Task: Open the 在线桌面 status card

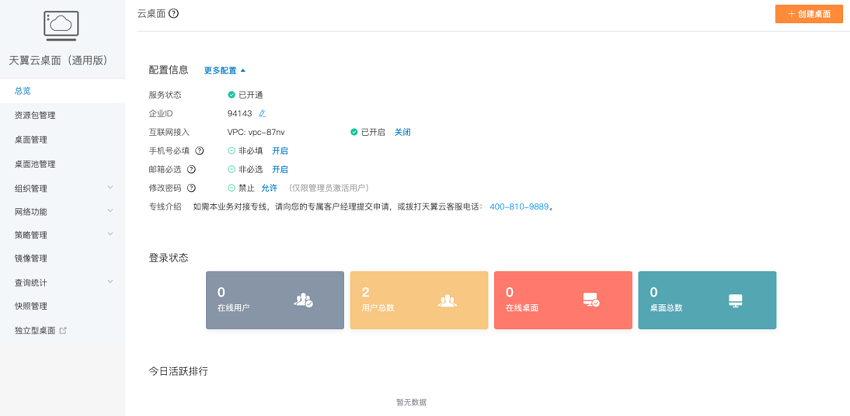Action: click(563, 300)
